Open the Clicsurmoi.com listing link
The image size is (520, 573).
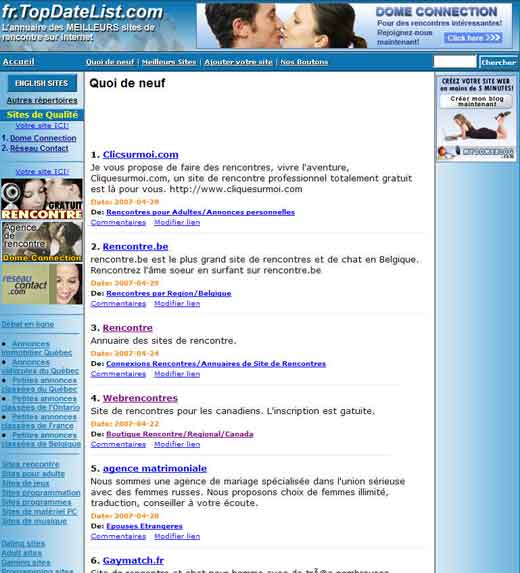(x=141, y=155)
